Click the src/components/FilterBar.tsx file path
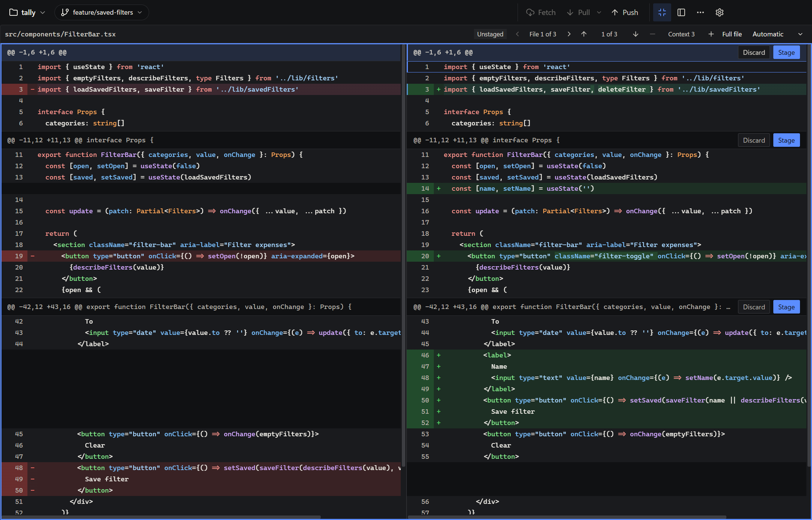 60,34
